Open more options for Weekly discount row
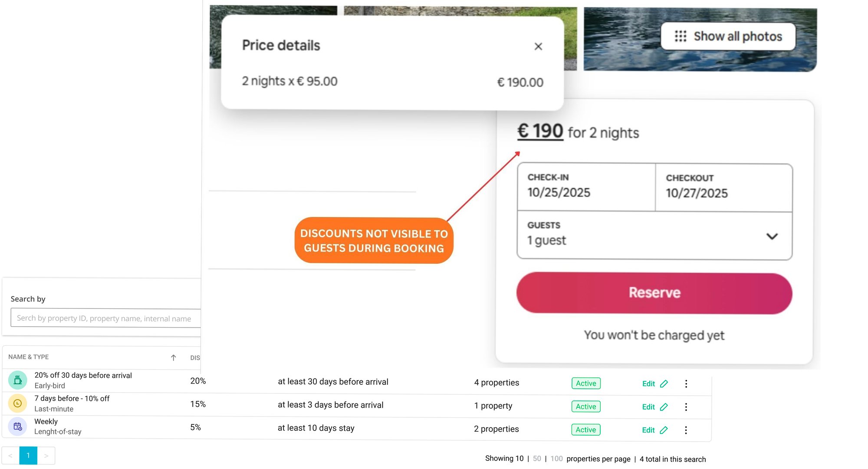The width and height of the screenshot is (868, 469). (686, 430)
